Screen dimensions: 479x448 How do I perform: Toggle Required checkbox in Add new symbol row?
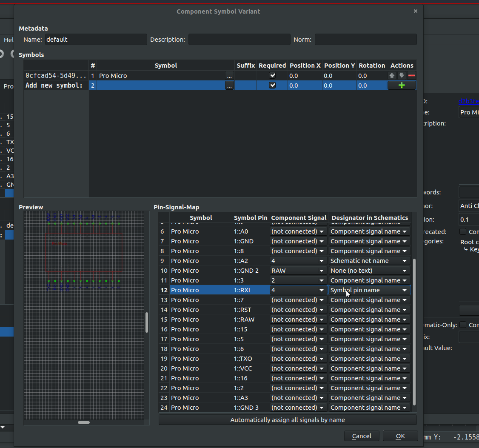(273, 85)
